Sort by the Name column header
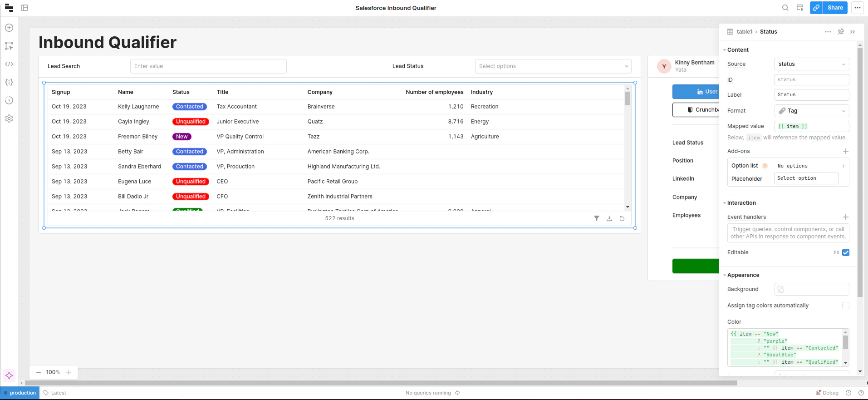The height and width of the screenshot is (400, 868). point(126,92)
